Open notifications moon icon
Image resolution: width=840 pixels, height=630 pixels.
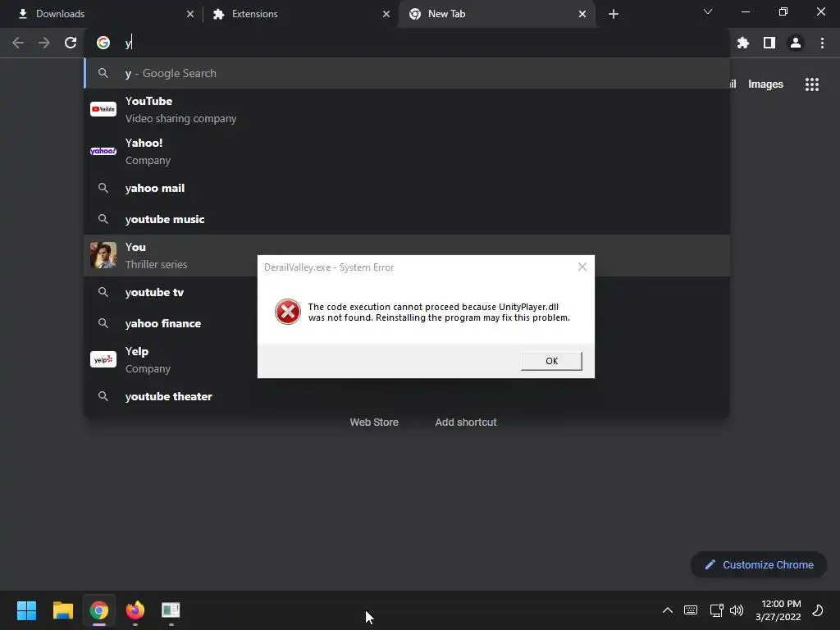818,610
